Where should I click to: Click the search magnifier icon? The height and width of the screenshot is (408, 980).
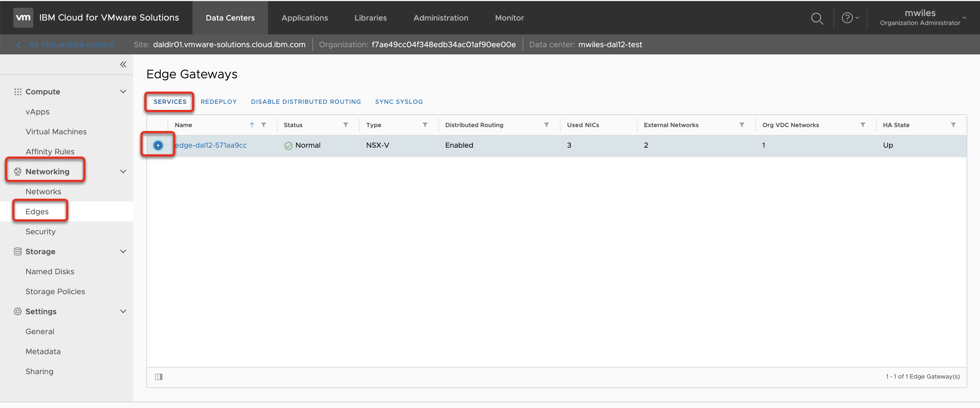816,18
